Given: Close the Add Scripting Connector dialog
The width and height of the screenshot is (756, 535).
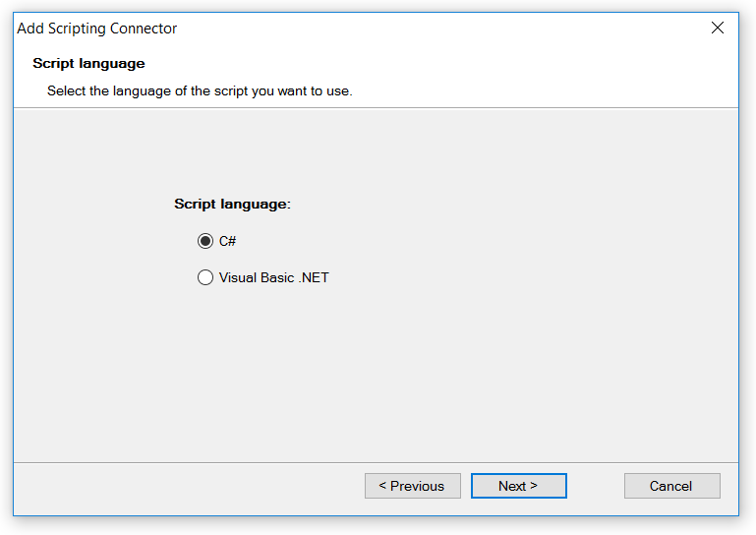Looking at the screenshot, I should [x=718, y=28].
